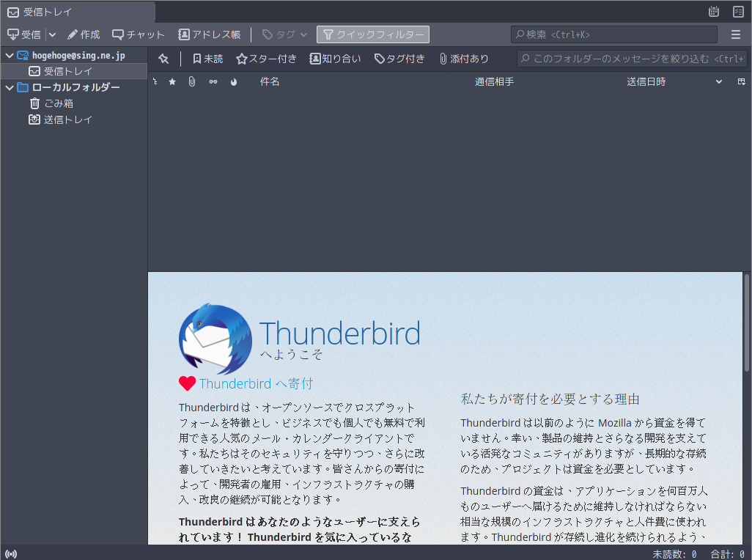Viewport: 752px width, 560px height.
Task: Click the Thunderbird logo image
Action: coord(215,339)
